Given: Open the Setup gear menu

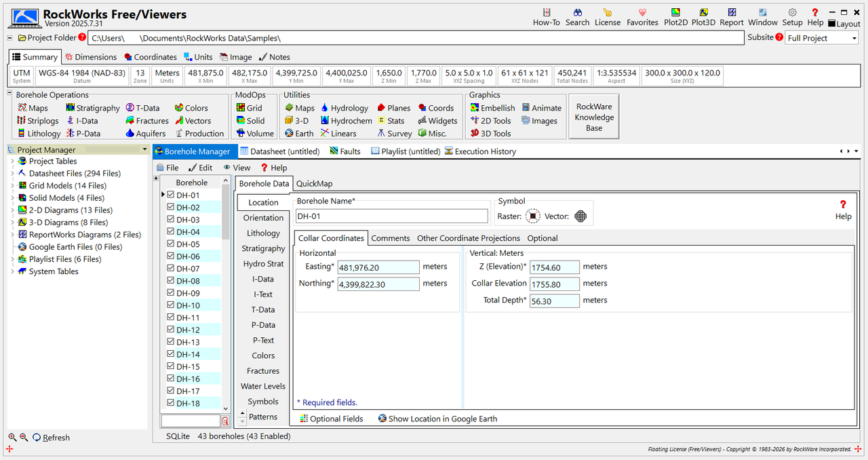Looking at the screenshot, I should click(x=792, y=17).
